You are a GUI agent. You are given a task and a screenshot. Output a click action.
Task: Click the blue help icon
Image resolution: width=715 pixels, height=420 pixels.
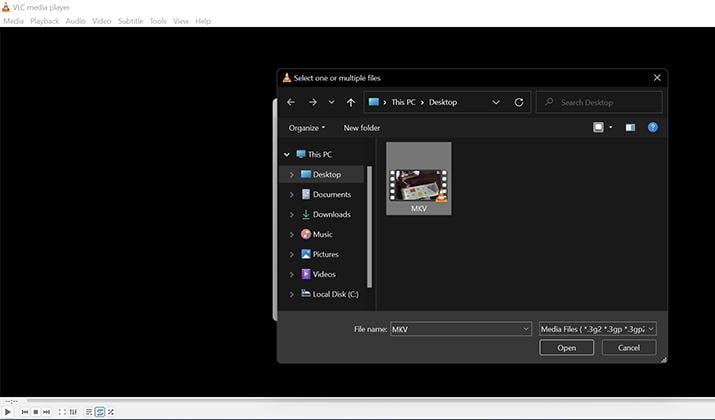click(653, 128)
